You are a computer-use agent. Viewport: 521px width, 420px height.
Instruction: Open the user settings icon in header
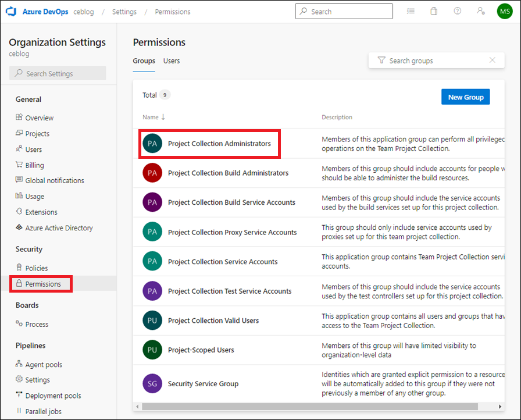click(481, 11)
